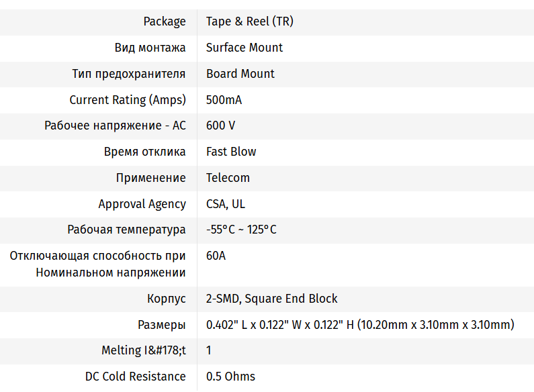Click the dimensions value starting with 0.402"
Screen dimensions: 534x392
(360, 325)
